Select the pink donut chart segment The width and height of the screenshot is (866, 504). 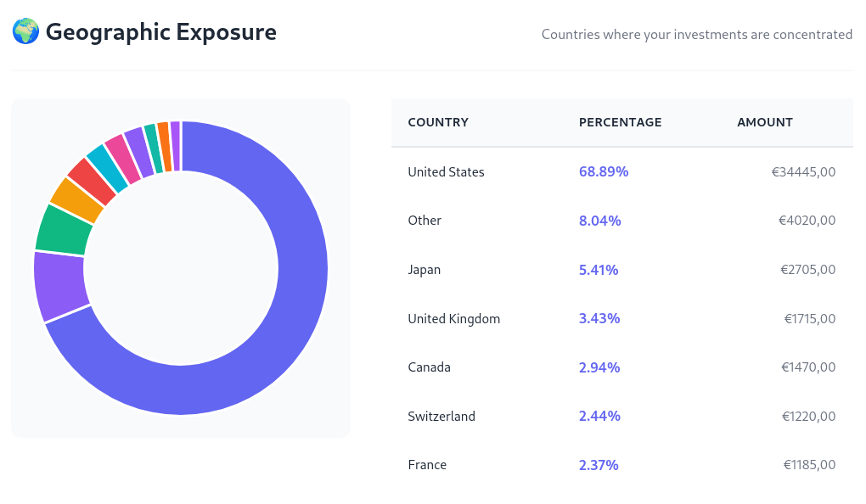tap(122, 154)
